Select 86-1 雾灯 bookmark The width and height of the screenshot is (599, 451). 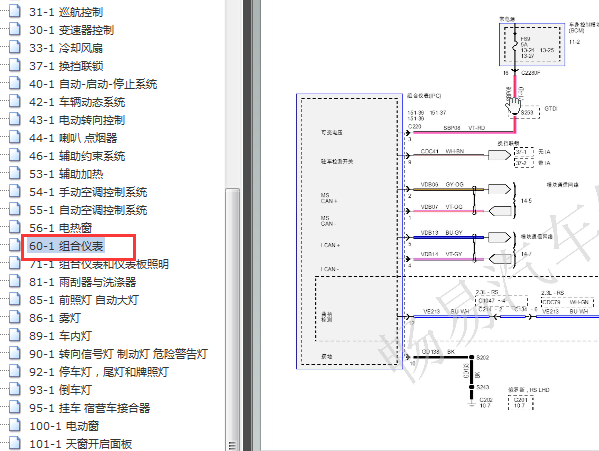tap(55, 318)
